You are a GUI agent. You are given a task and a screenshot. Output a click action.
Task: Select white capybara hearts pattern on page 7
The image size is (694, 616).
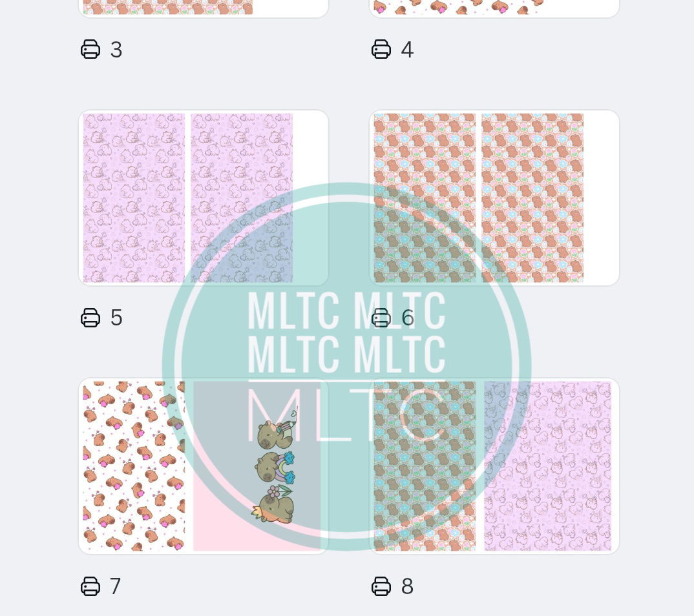(134, 466)
